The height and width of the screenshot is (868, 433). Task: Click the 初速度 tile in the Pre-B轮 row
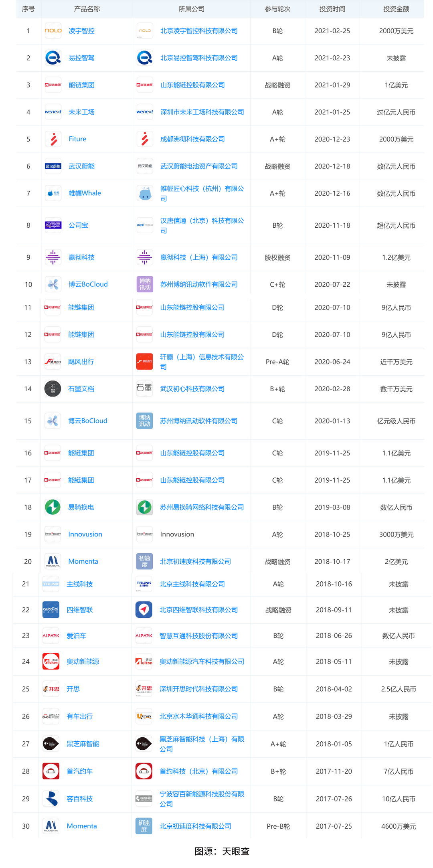click(144, 826)
